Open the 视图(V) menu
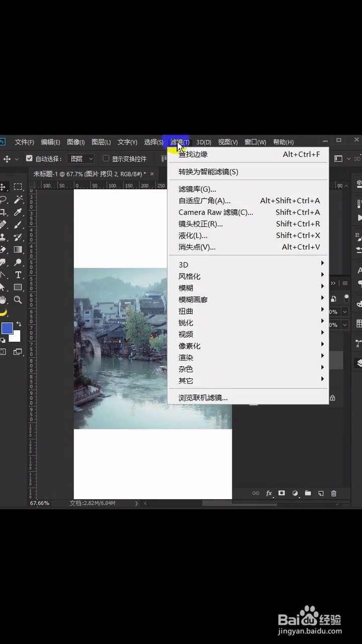 (x=228, y=142)
